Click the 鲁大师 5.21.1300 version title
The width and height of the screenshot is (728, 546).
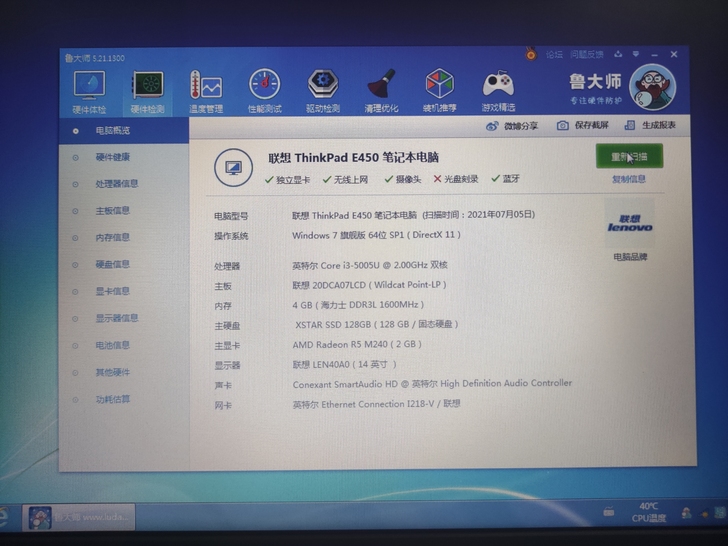pyautogui.click(x=95, y=58)
